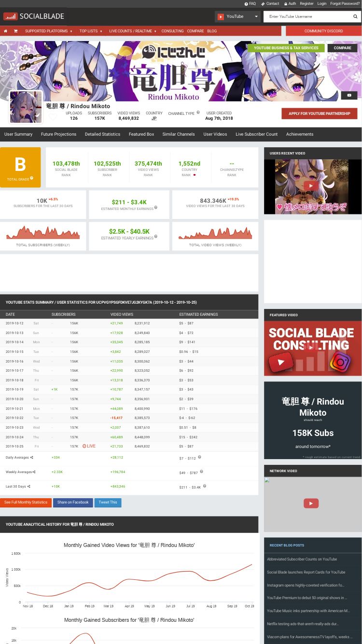Click Tweet This button
The width and height of the screenshot is (362, 644).
108,503
